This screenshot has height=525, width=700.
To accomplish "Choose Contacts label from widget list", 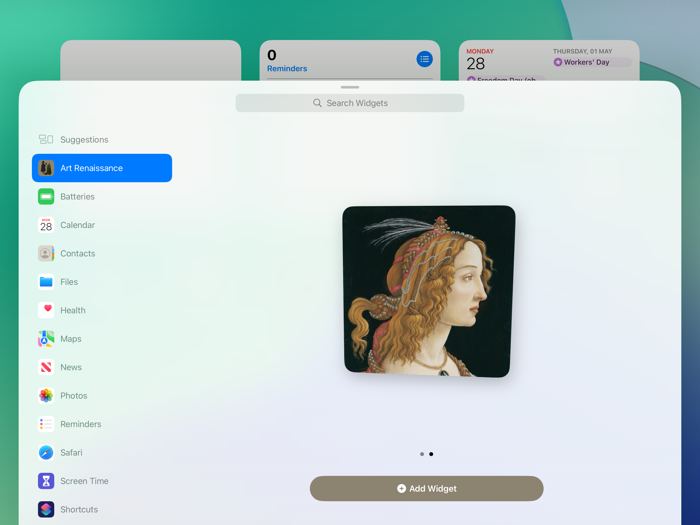I will 78,253.
